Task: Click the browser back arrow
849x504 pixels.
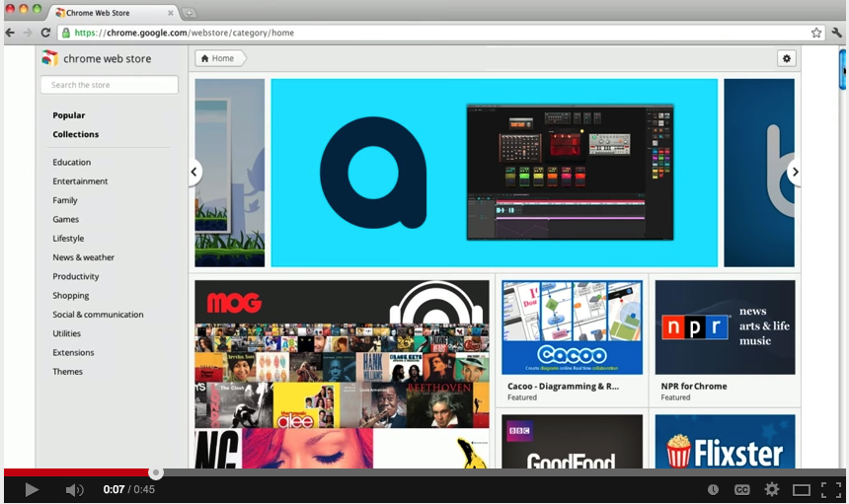Action: tap(10, 33)
